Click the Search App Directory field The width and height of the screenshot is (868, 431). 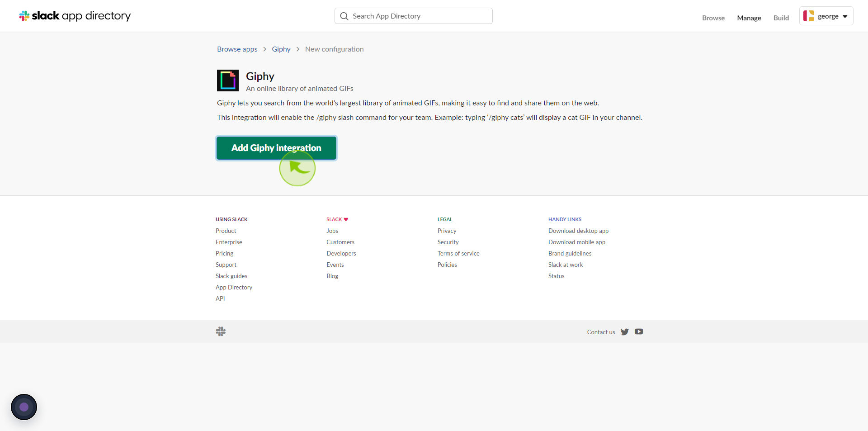pos(414,16)
